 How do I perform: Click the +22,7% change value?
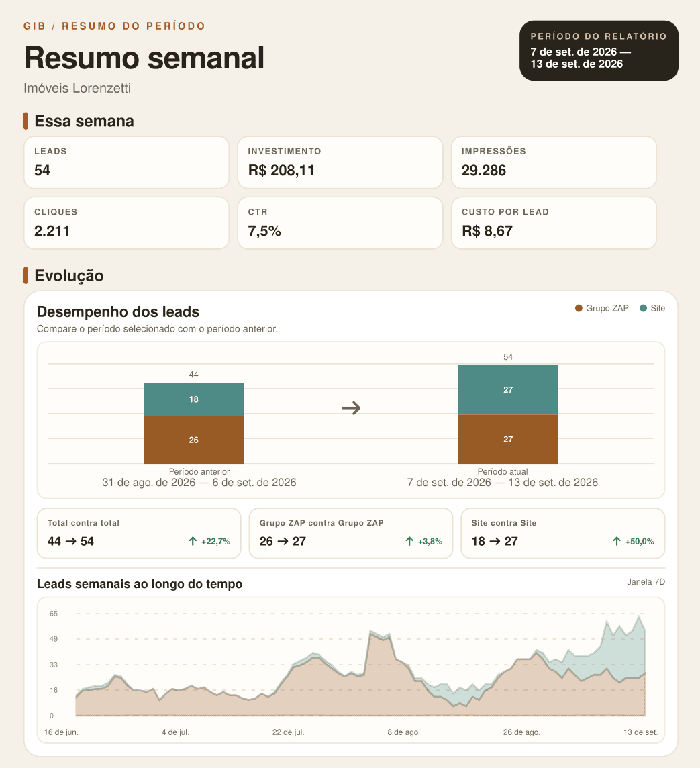pos(216,542)
